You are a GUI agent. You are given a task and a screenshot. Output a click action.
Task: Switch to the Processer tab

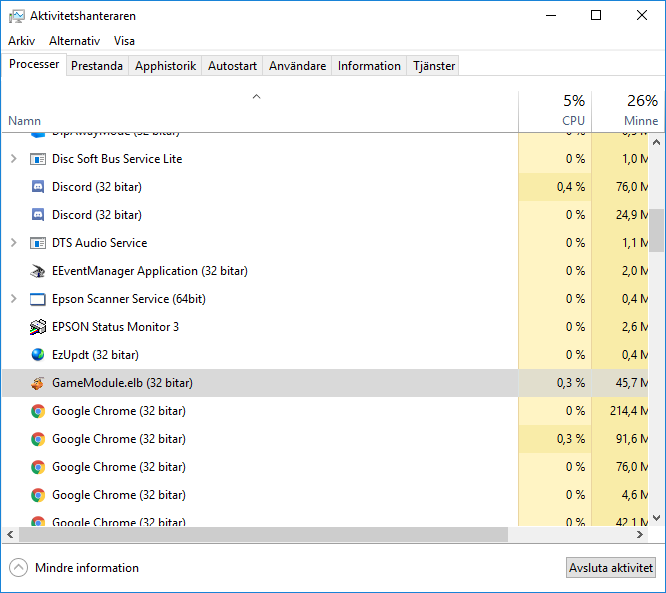(x=34, y=64)
